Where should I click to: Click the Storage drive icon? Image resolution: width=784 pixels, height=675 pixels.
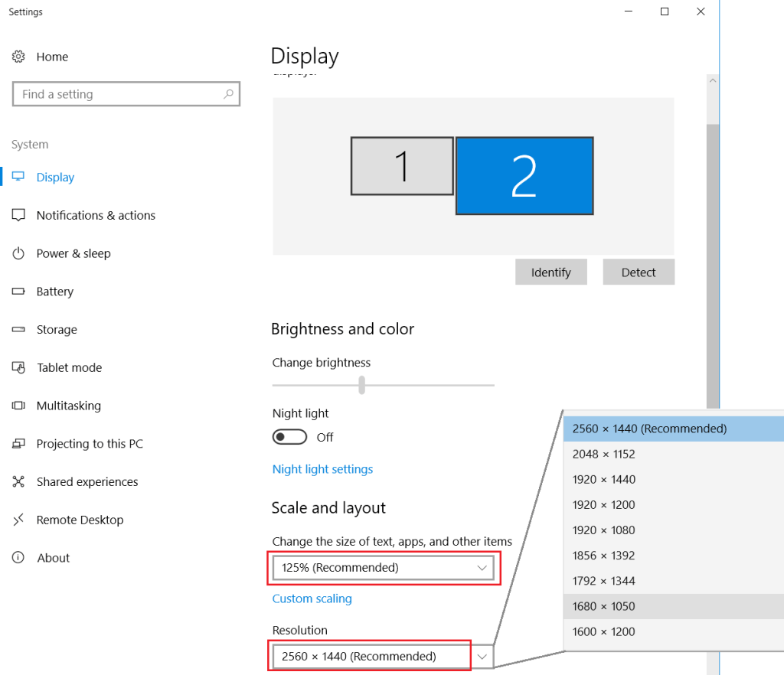click(18, 329)
